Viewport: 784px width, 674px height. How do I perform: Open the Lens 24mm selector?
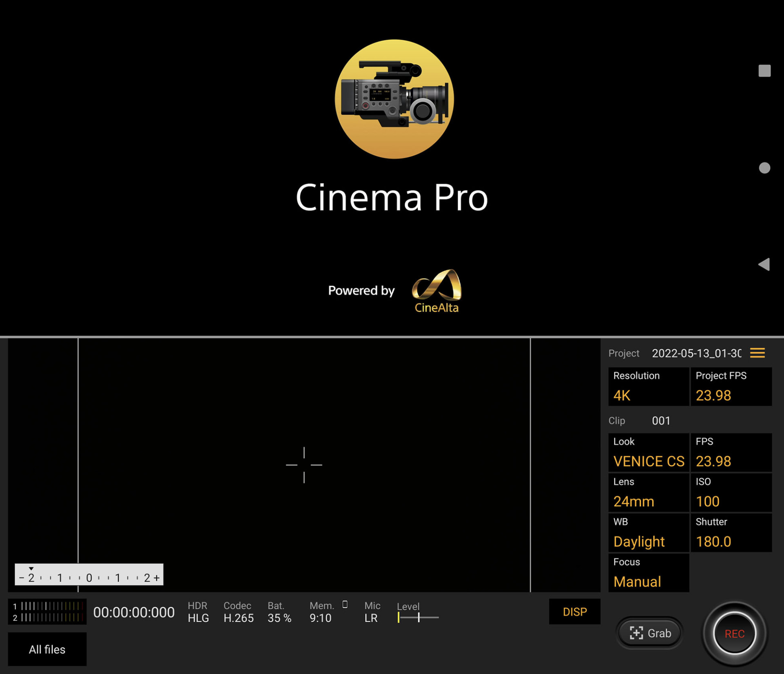[x=648, y=493]
